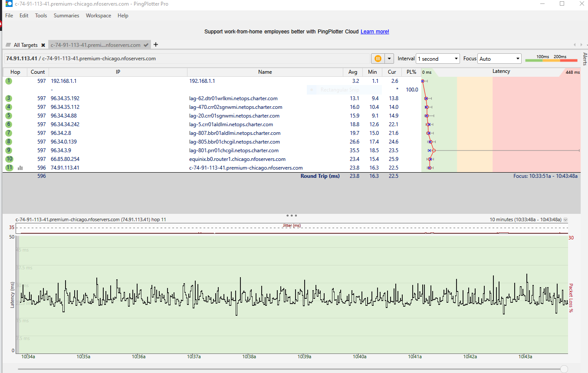Click the 10:38a timeline marker
The height and width of the screenshot is (373, 588).
pos(249,357)
